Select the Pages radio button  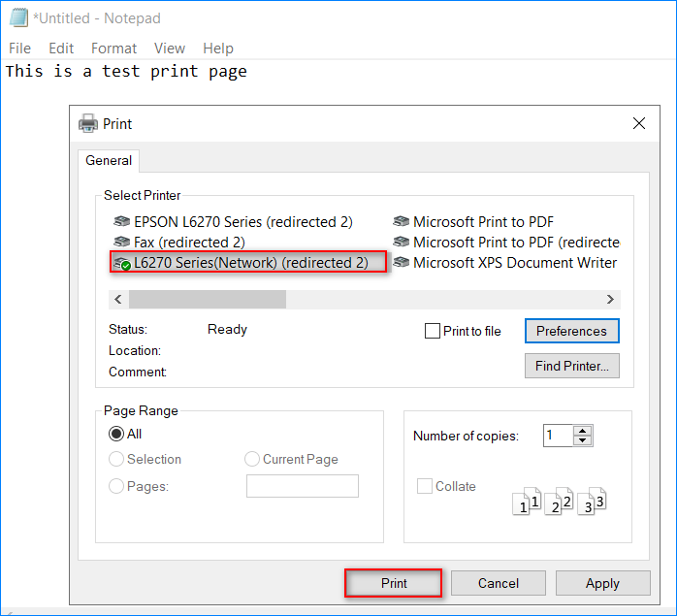116,486
